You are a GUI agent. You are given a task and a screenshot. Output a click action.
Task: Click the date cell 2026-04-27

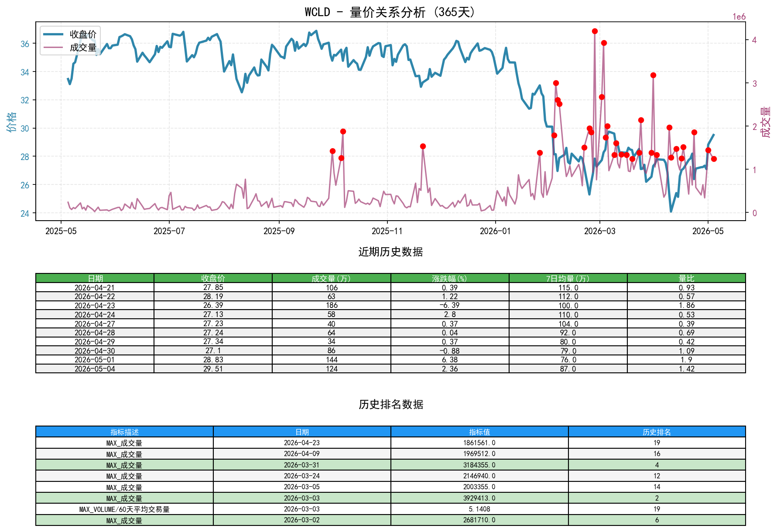coord(95,324)
